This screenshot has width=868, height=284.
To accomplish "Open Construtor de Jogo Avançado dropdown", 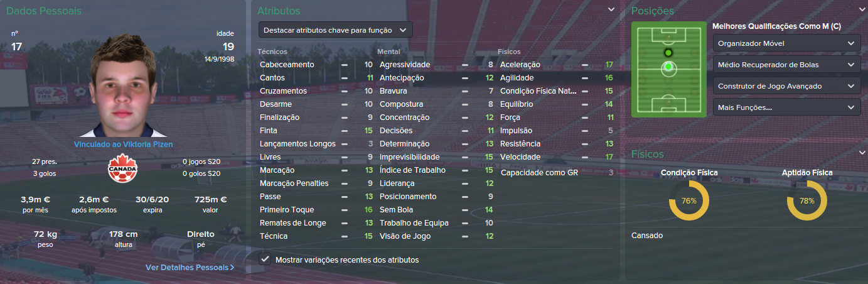I will pyautogui.click(x=786, y=86).
